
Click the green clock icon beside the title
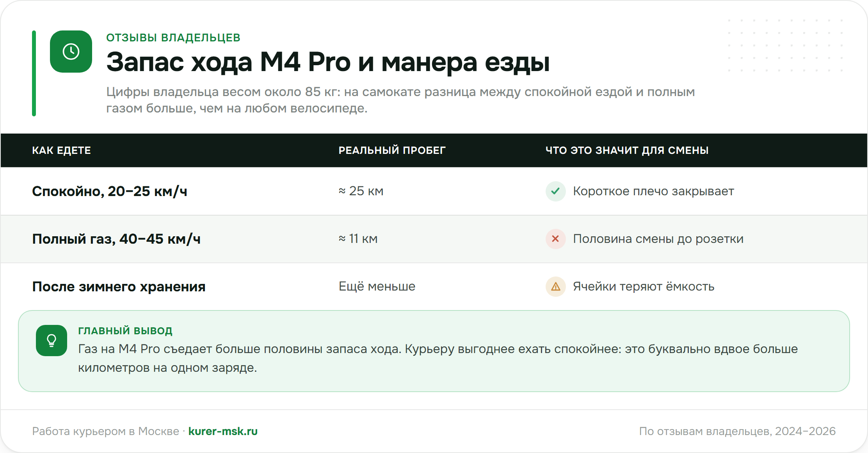click(x=71, y=52)
